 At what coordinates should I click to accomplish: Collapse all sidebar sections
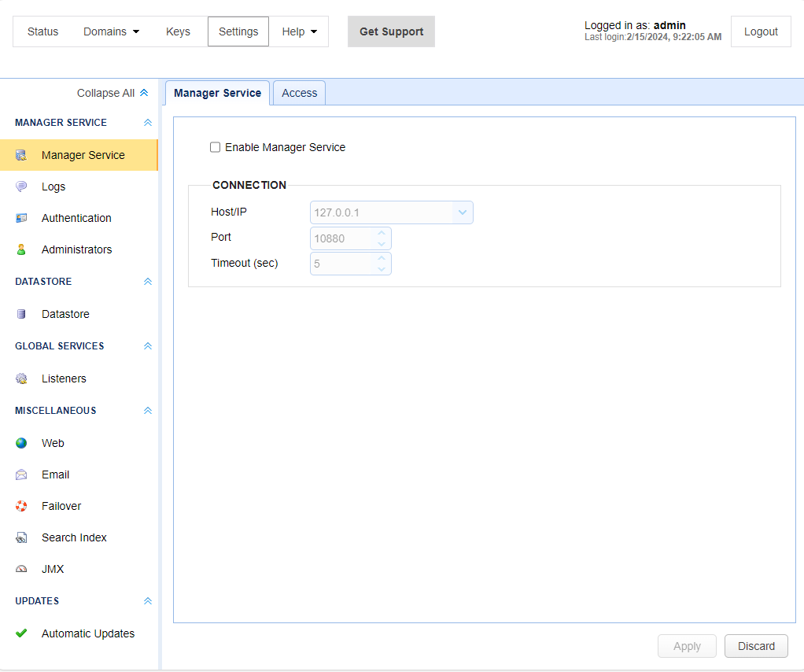pyautogui.click(x=112, y=93)
